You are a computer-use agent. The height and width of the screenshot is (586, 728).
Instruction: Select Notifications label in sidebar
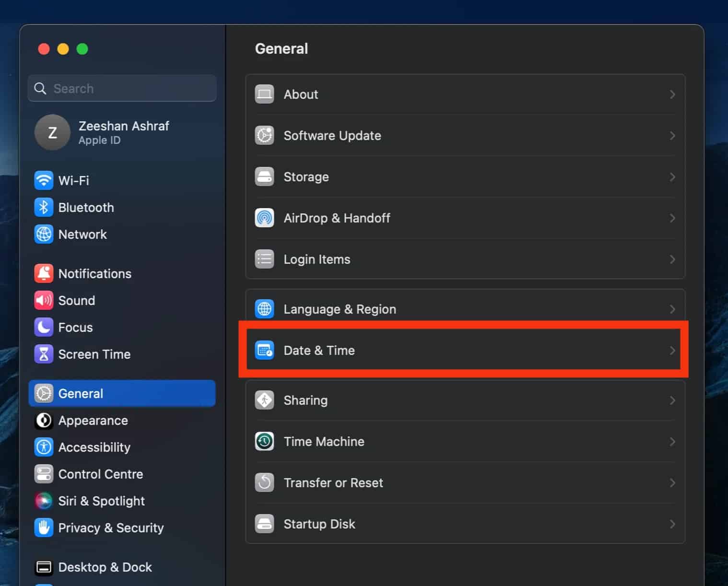click(x=94, y=273)
